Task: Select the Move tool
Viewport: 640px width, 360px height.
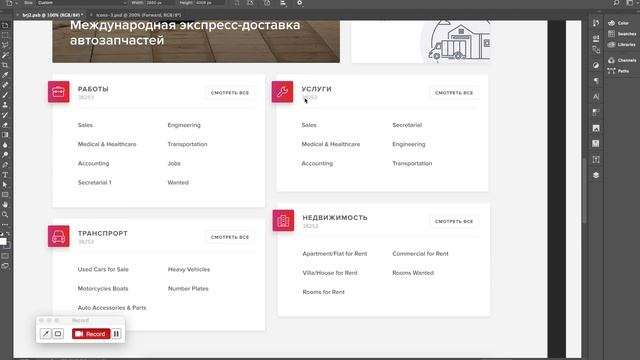Action: point(5,25)
